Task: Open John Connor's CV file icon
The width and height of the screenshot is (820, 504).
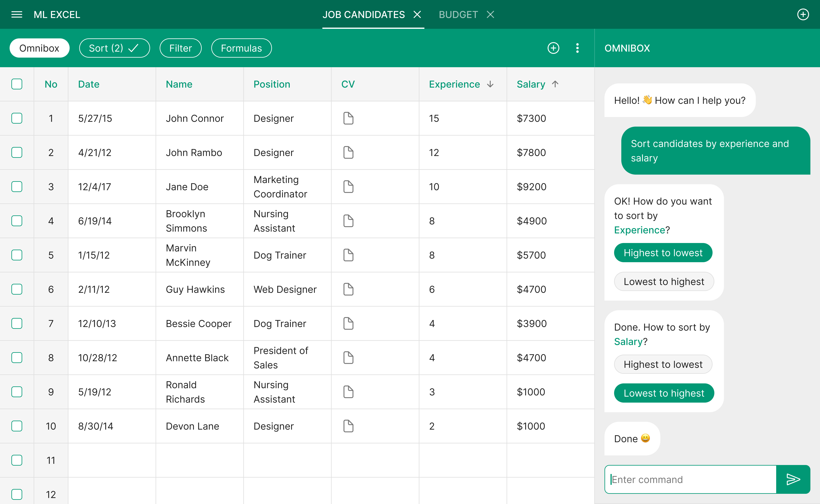Action: (348, 118)
